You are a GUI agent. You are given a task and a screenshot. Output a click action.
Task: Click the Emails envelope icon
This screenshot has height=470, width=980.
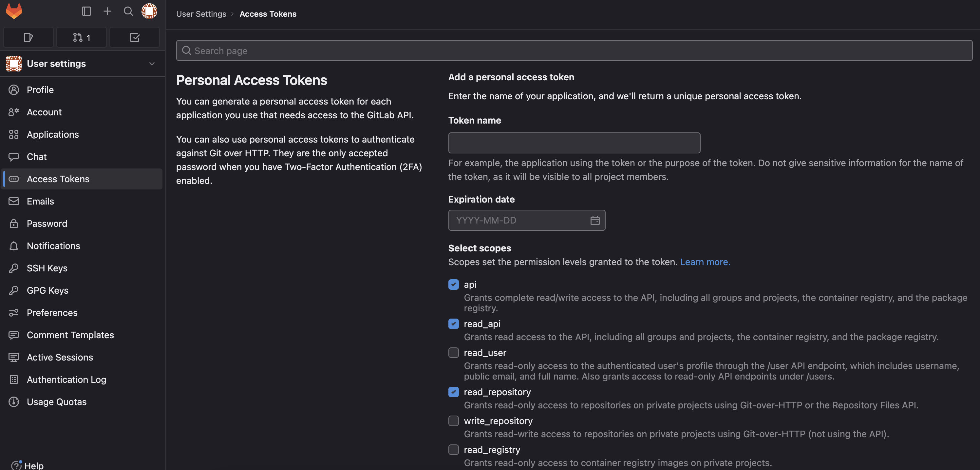[x=14, y=201]
